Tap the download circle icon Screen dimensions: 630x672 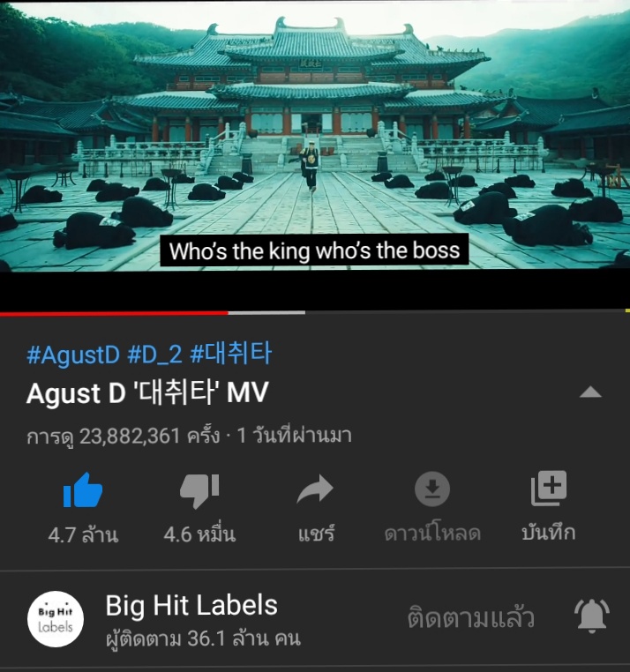[432, 489]
